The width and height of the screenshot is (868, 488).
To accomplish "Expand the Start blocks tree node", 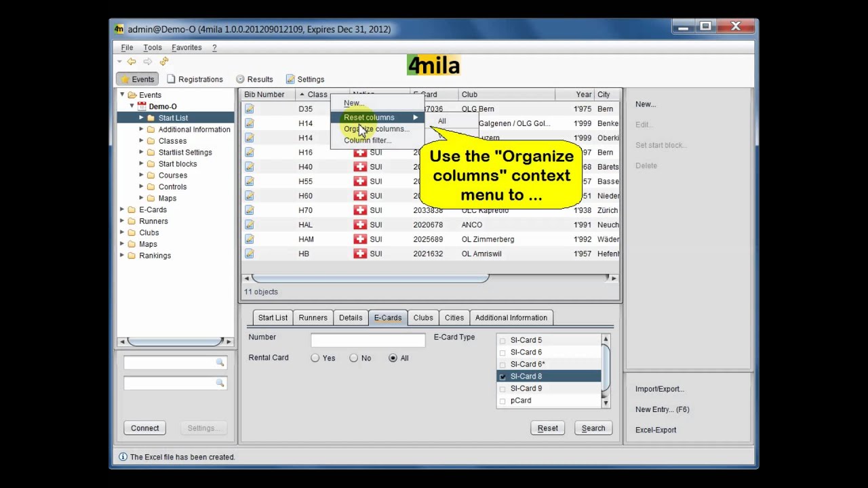I will 142,164.
